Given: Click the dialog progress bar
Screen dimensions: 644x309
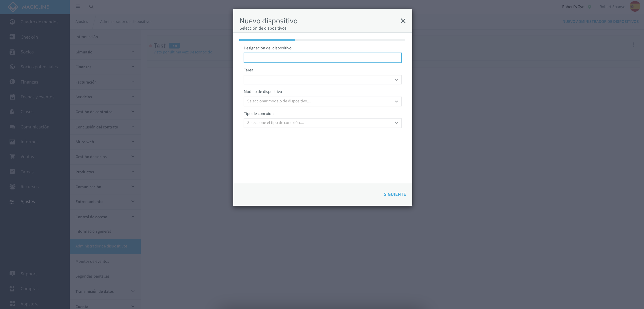Looking at the screenshot, I should click(x=322, y=40).
